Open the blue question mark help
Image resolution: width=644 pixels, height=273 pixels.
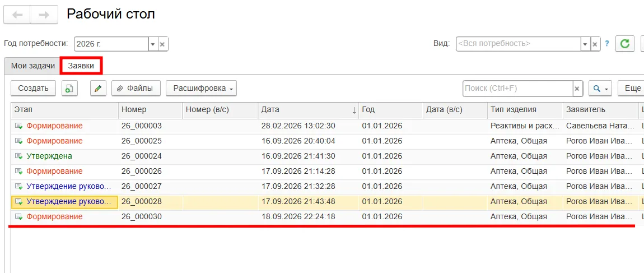tap(607, 44)
